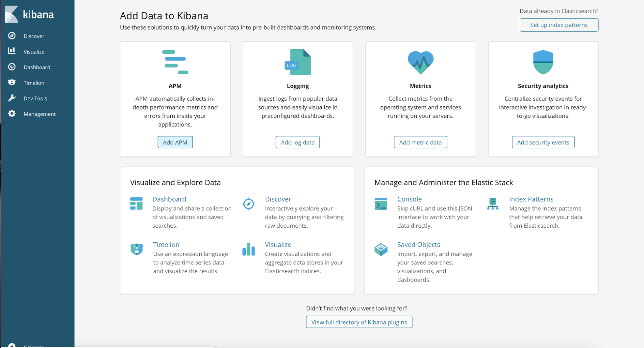Click the Saved Objects box icon

point(381,249)
